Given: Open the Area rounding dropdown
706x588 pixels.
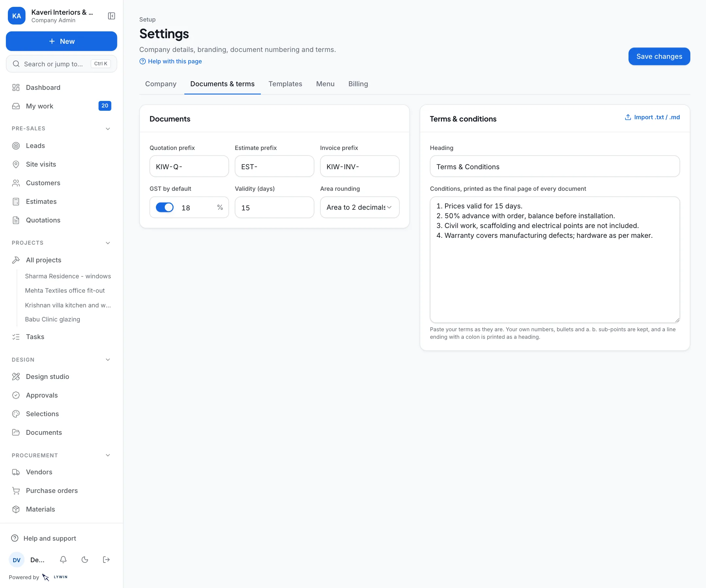Looking at the screenshot, I should coord(360,207).
